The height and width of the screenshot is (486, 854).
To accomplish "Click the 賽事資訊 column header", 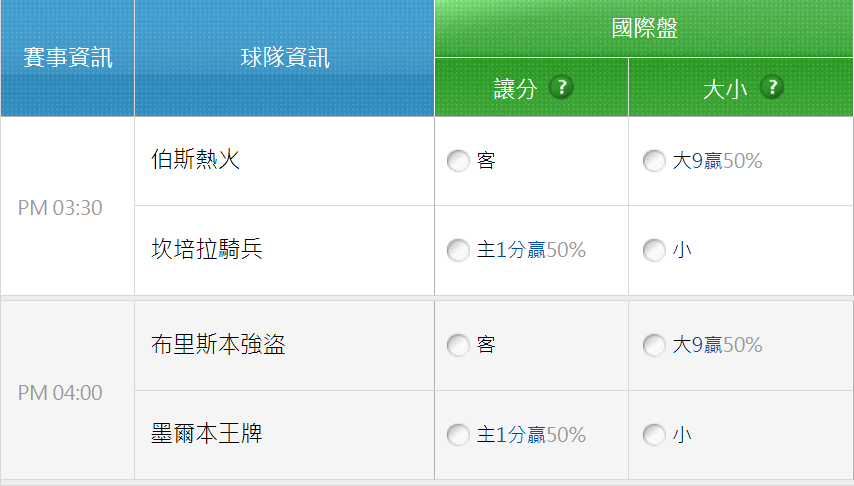I will pyautogui.click(x=68, y=58).
